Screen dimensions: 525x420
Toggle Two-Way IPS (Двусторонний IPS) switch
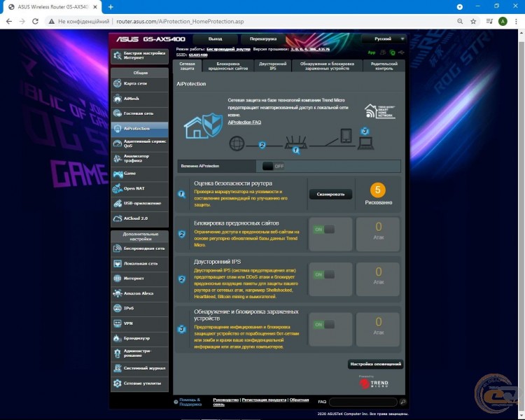(x=324, y=274)
